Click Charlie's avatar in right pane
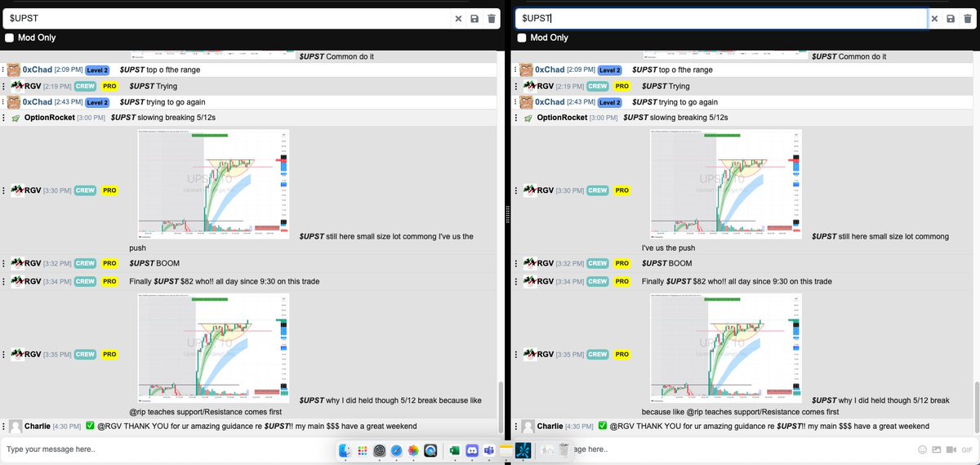Screen dimensions: 980x465 click(528, 427)
